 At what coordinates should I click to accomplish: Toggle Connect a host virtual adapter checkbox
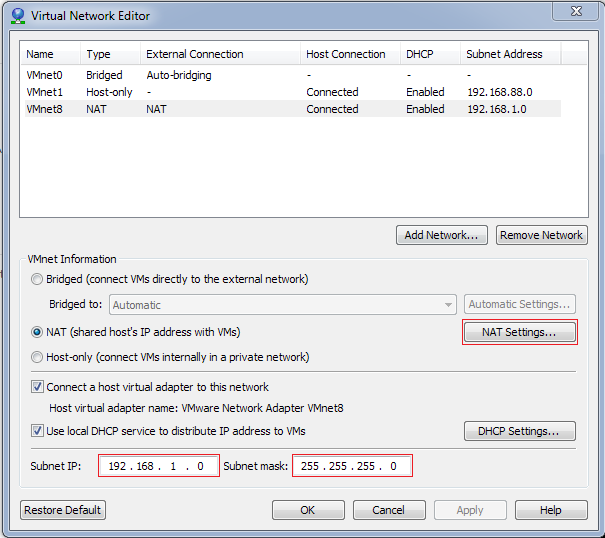37,387
